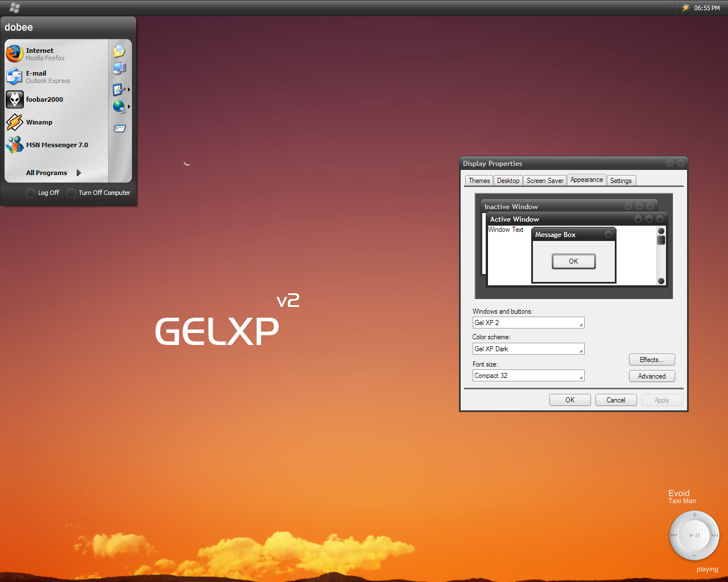Click the Apply button
728x582 pixels.
[662, 400]
